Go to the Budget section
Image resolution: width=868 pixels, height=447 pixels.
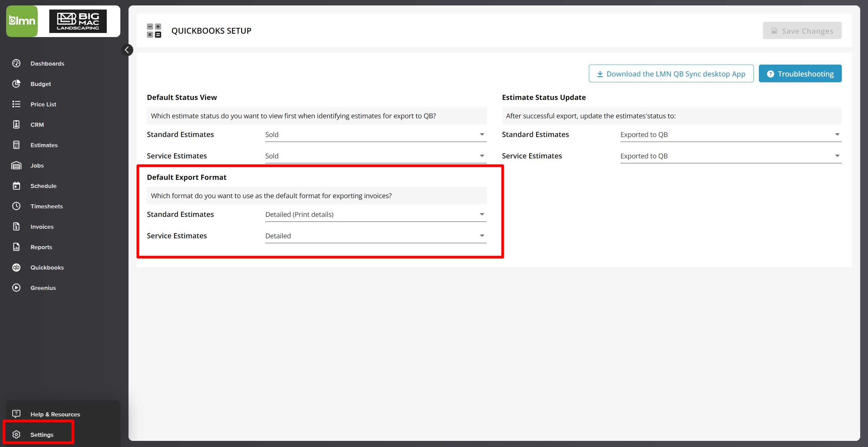pos(41,84)
